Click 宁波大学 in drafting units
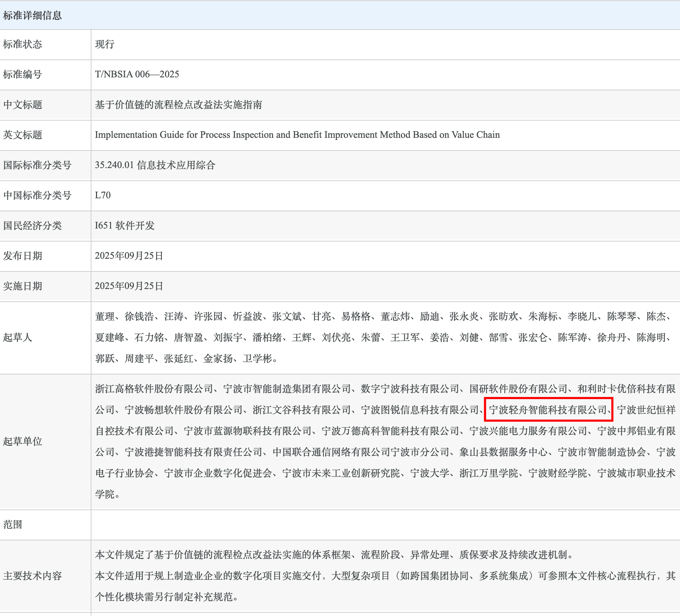The height and width of the screenshot is (616, 680). 430,473
